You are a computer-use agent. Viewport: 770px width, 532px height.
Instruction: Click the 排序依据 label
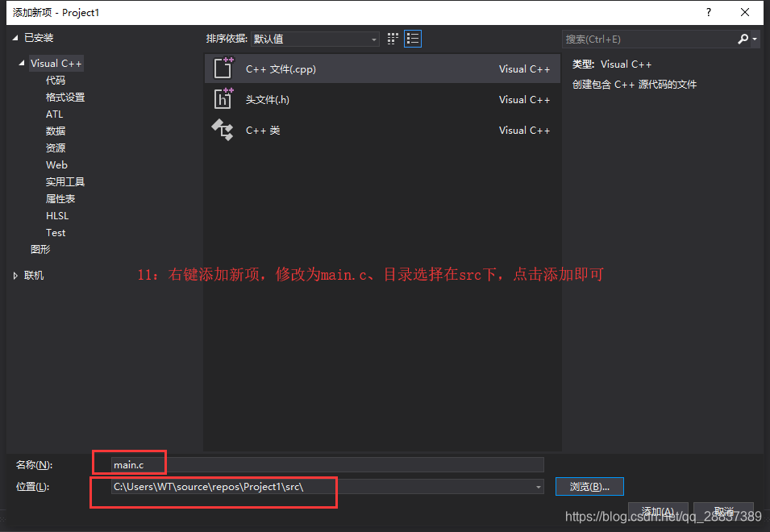227,39
